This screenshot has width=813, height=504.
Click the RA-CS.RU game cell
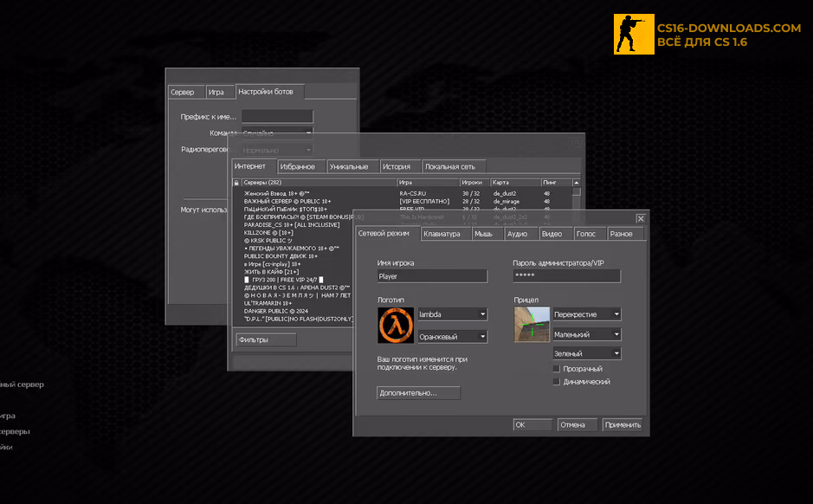point(413,193)
